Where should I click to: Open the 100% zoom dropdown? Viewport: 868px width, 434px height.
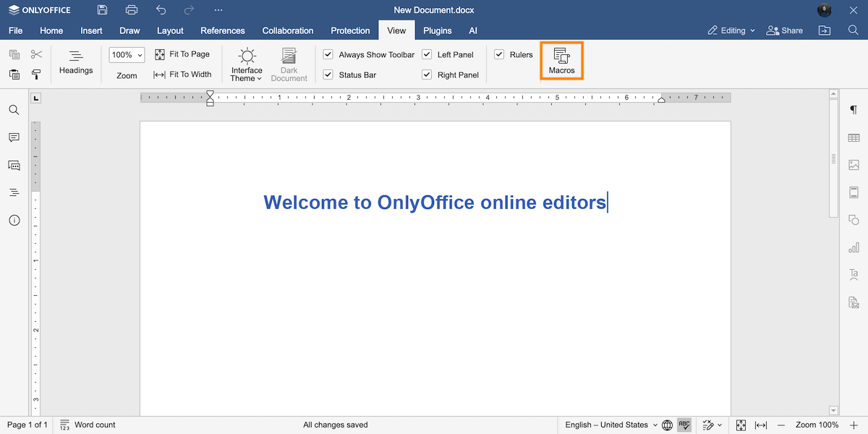click(127, 55)
